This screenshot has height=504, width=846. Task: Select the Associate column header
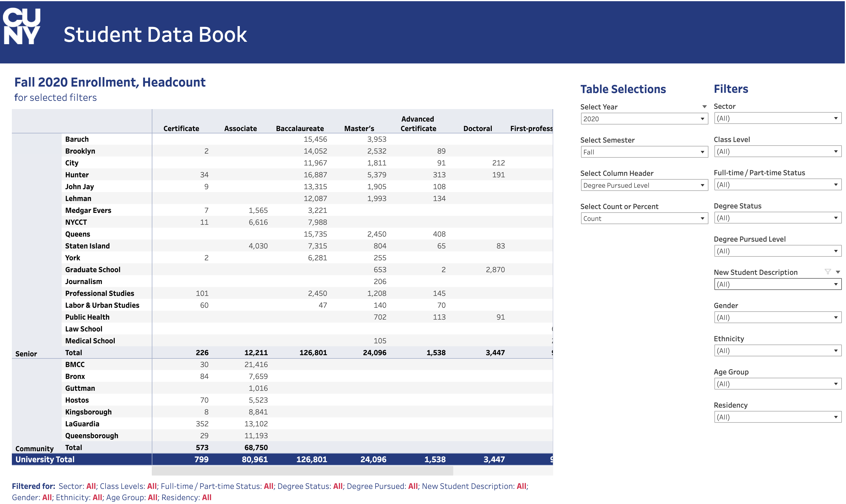240,128
